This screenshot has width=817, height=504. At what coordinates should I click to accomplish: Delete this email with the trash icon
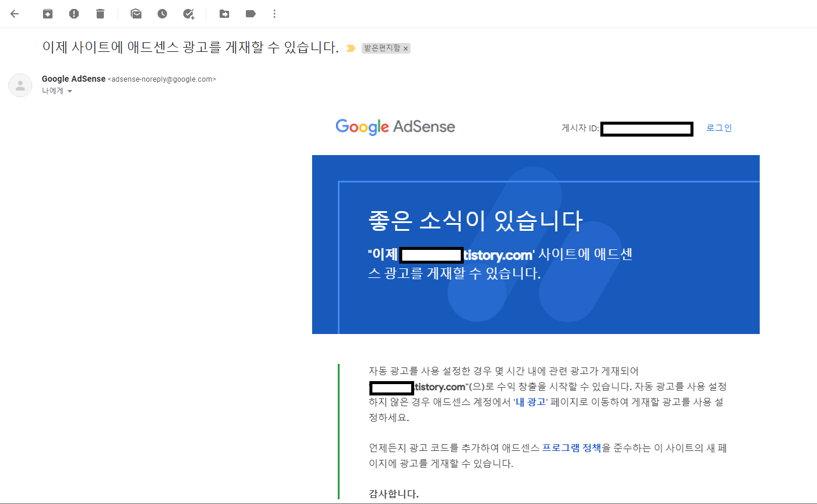tap(100, 14)
